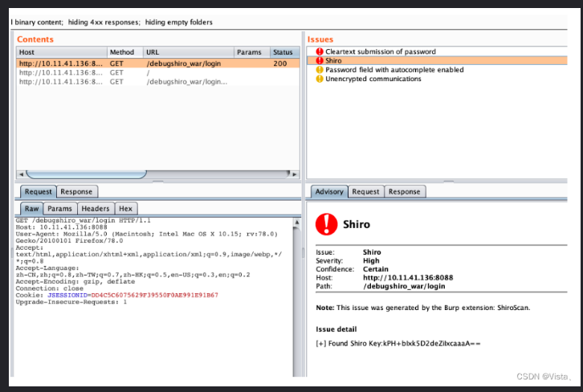Click the horizontal scrollbar thumb in Contents

(86, 174)
